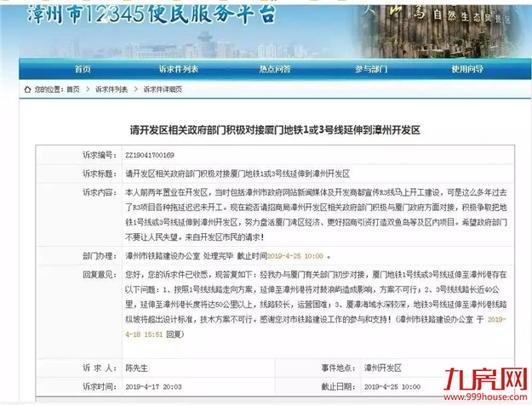Click the bold page heading about 厦门地铁
The image size is (532, 405).
275,130
